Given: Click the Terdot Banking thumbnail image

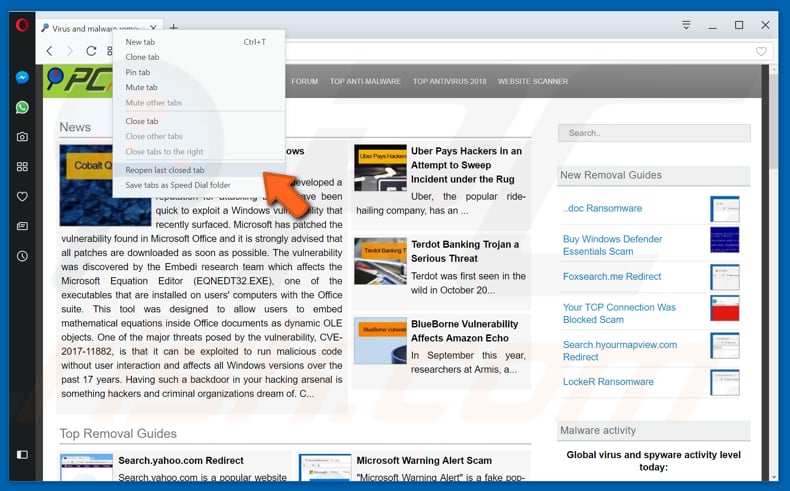Looking at the screenshot, I should tap(380, 261).
